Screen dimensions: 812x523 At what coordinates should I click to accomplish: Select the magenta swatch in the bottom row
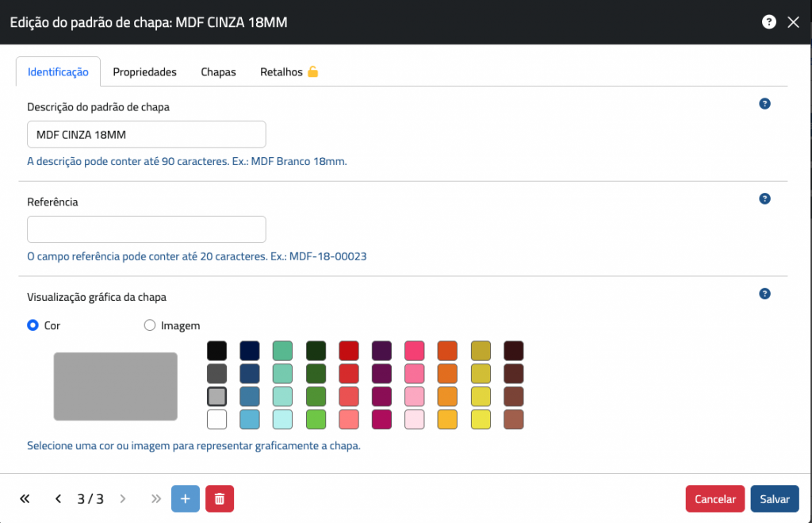click(381, 419)
